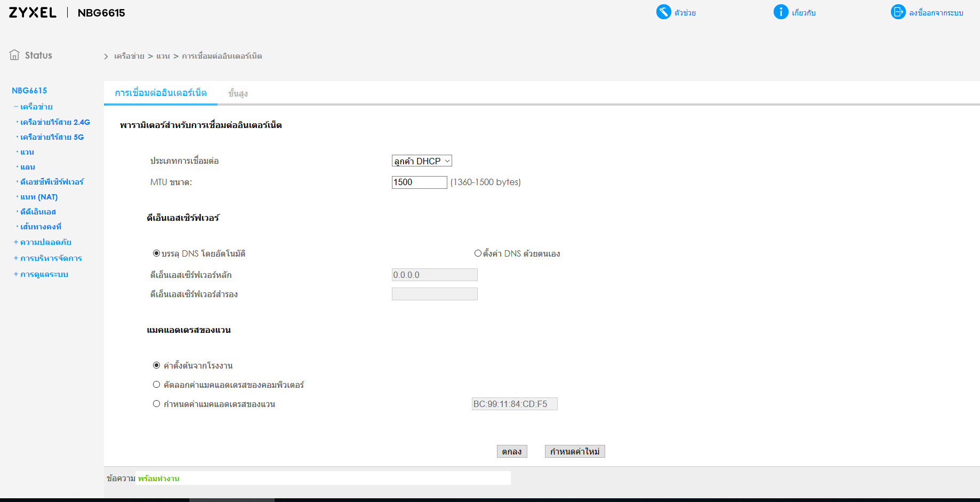Click the NBG6615 sidebar heading
This screenshot has height=502, width=980.
29,91
